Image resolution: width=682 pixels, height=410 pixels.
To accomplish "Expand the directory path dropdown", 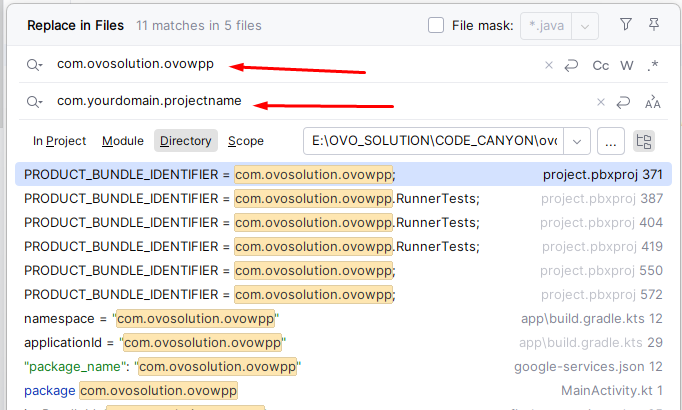I will pos(577,141).
